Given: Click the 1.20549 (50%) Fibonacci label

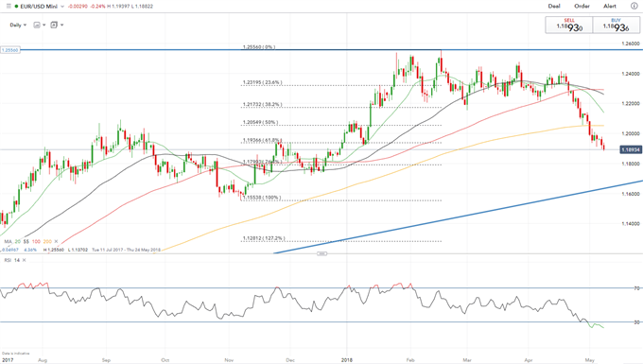Looking at the screenshot, I should coord(260,123).
